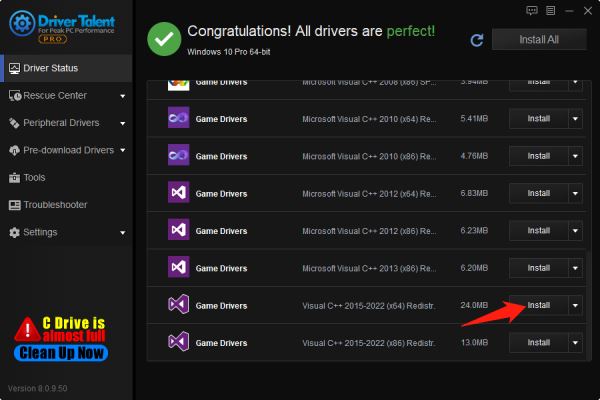600x400 pixels.
Task: Open the main menu list icon
Action: (x=550, y=10)
